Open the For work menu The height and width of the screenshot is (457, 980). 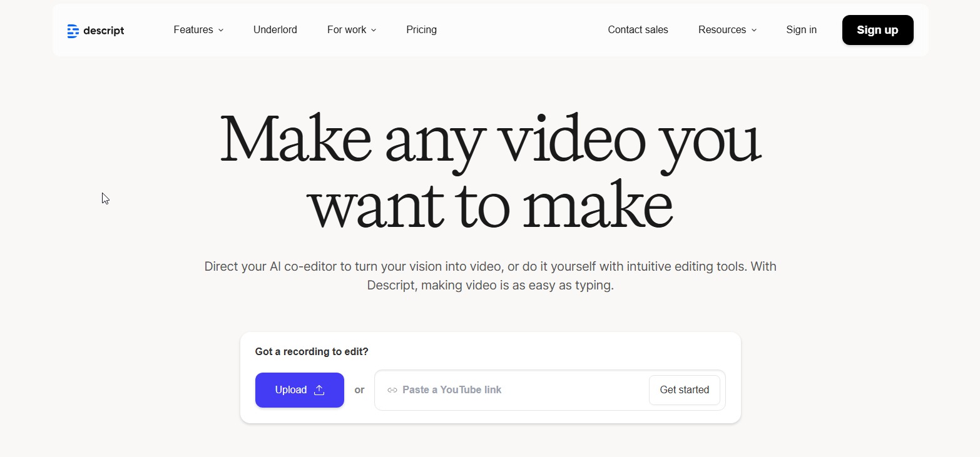[352, 30]
